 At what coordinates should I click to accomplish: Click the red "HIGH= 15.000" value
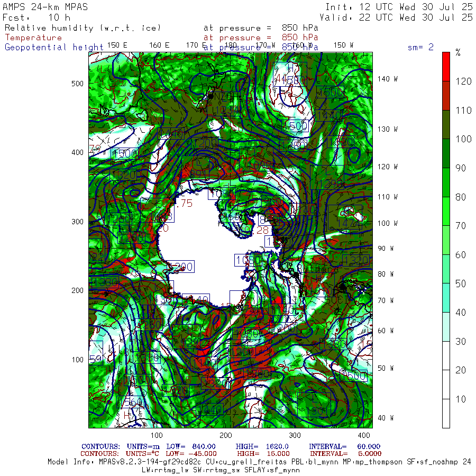coord(263,454)
